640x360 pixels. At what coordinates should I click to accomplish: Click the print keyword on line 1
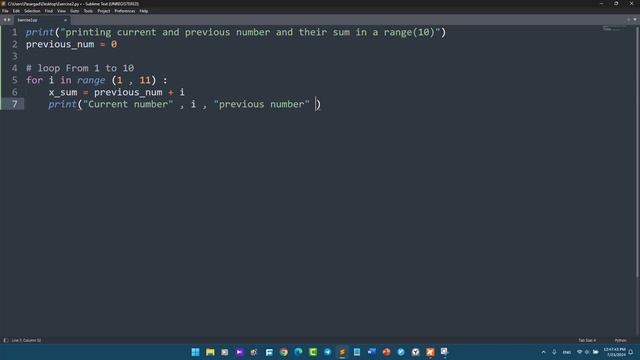pos(40,32)
